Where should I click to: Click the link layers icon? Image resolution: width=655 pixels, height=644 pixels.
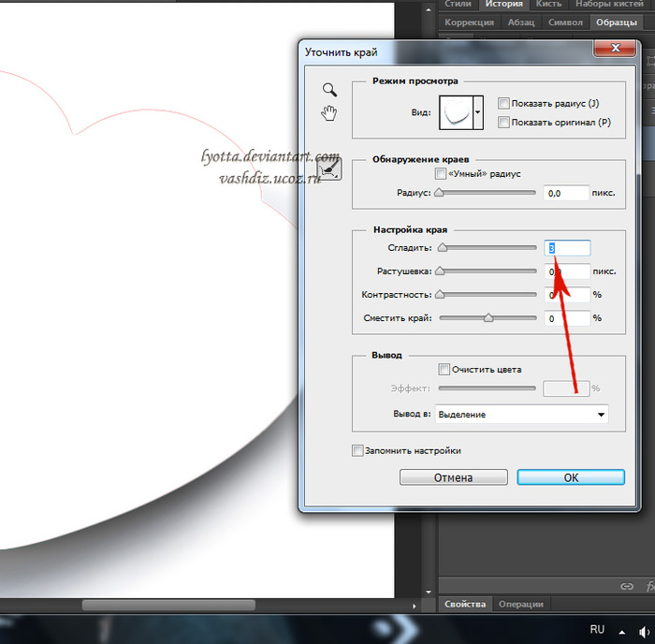pos(627,587)
